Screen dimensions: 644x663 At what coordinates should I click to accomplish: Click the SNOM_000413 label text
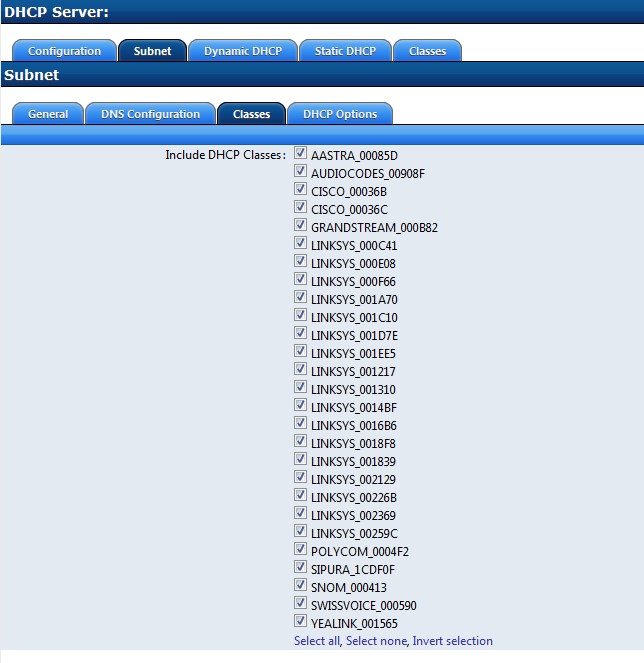point(348,588)
